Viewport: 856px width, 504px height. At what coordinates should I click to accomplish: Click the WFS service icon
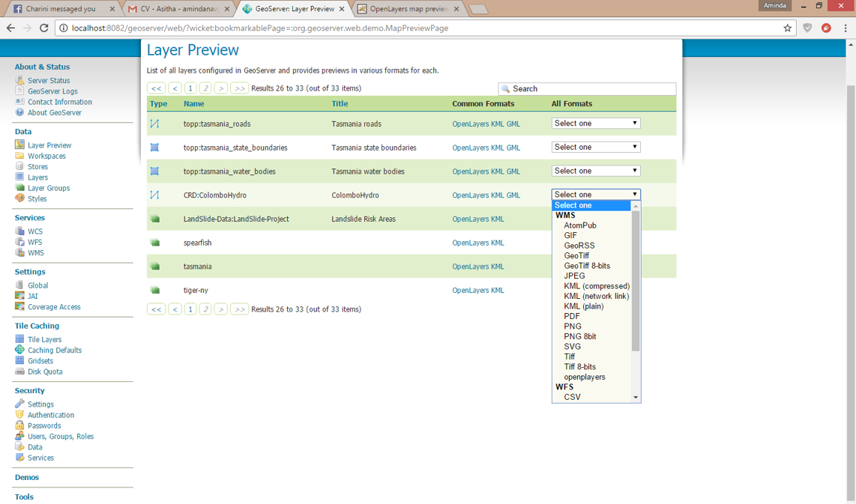(19, 242)
